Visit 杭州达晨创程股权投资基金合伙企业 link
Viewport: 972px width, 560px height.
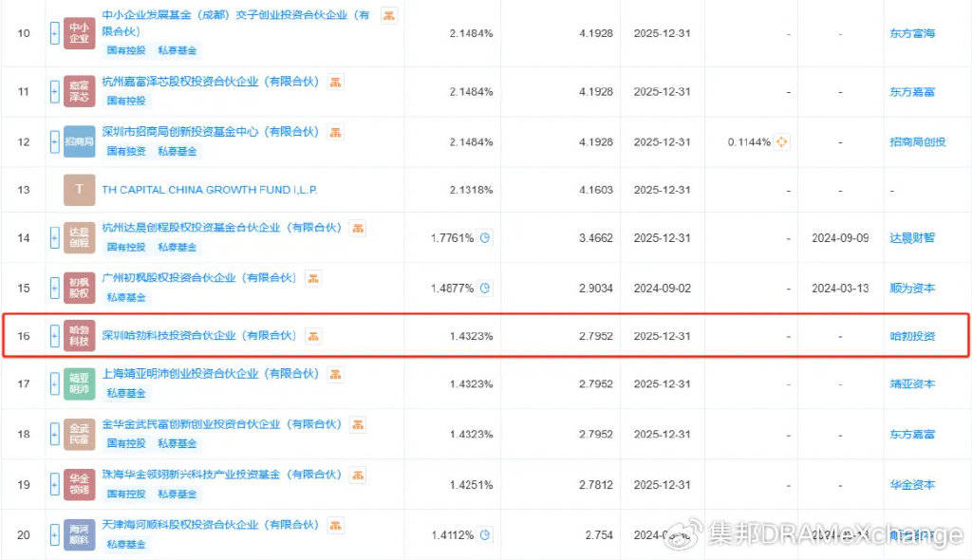tap(222, 228)
